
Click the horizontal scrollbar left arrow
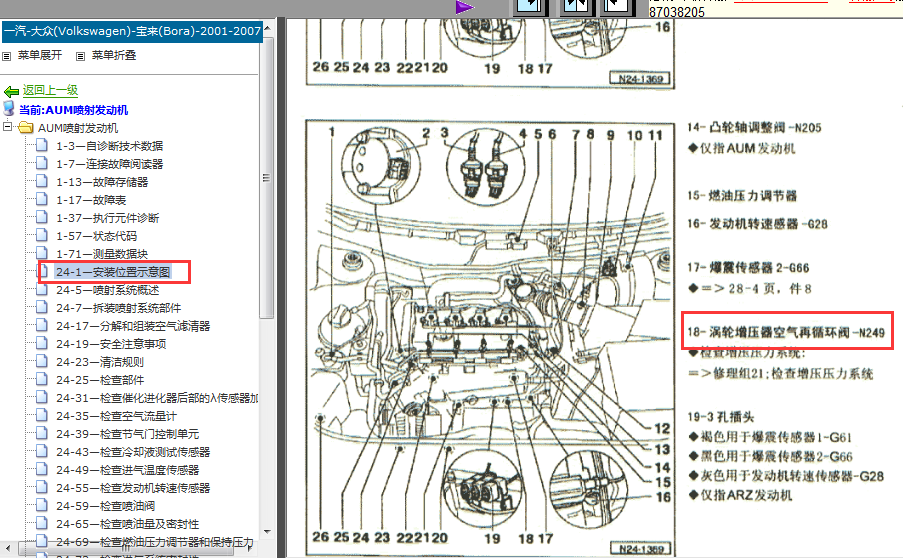(x=7, y=548)
